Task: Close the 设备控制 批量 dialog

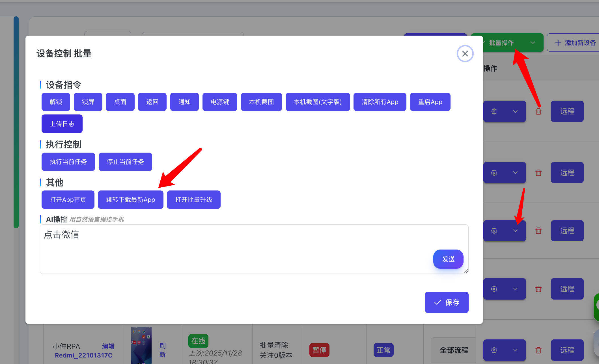Action: (x=465, y=54)
